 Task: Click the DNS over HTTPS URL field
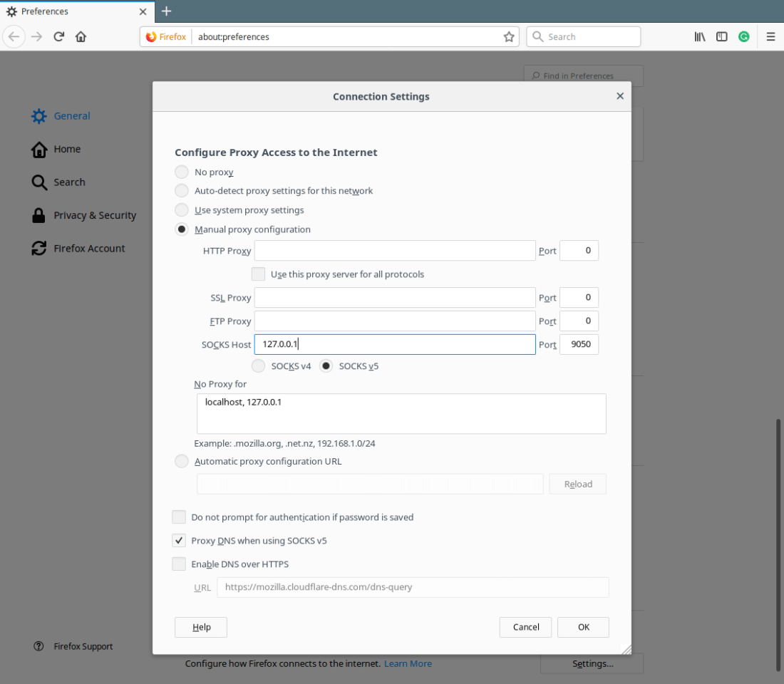click(413, 587)
